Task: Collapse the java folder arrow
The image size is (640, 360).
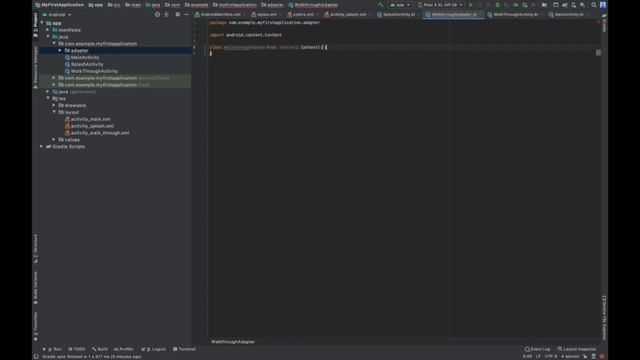Action: click(48, 37)
